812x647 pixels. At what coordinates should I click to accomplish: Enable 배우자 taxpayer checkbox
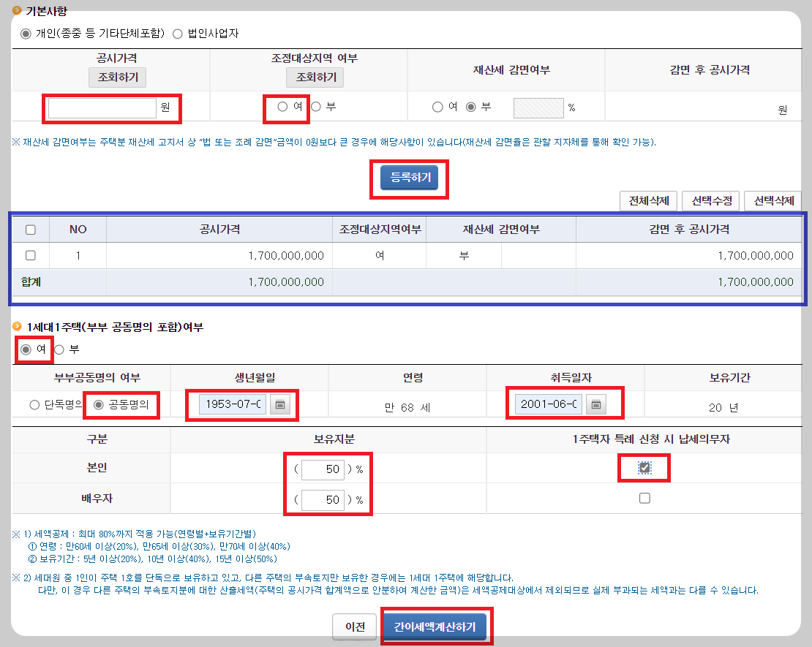[644, 498]
